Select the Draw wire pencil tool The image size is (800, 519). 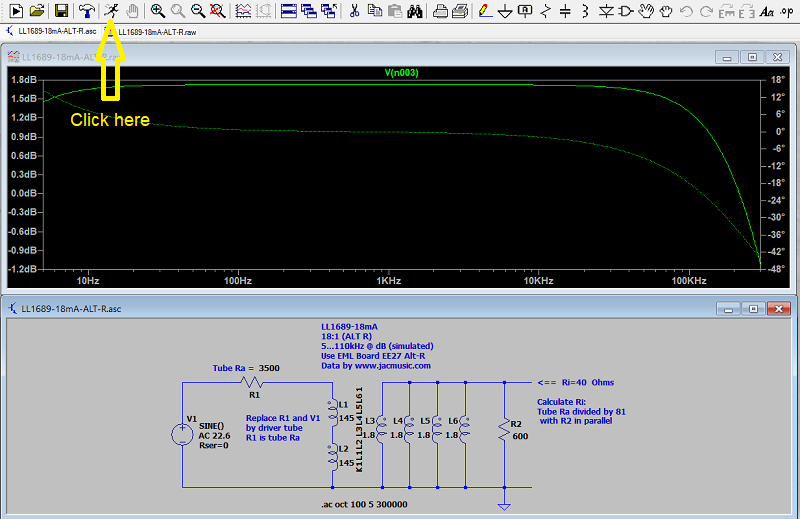484,11
